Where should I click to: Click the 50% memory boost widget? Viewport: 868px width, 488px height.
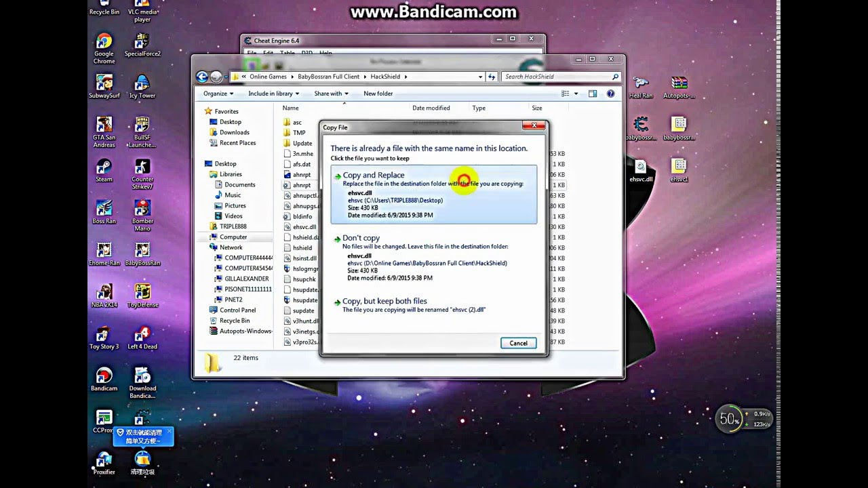click(729, 420)
